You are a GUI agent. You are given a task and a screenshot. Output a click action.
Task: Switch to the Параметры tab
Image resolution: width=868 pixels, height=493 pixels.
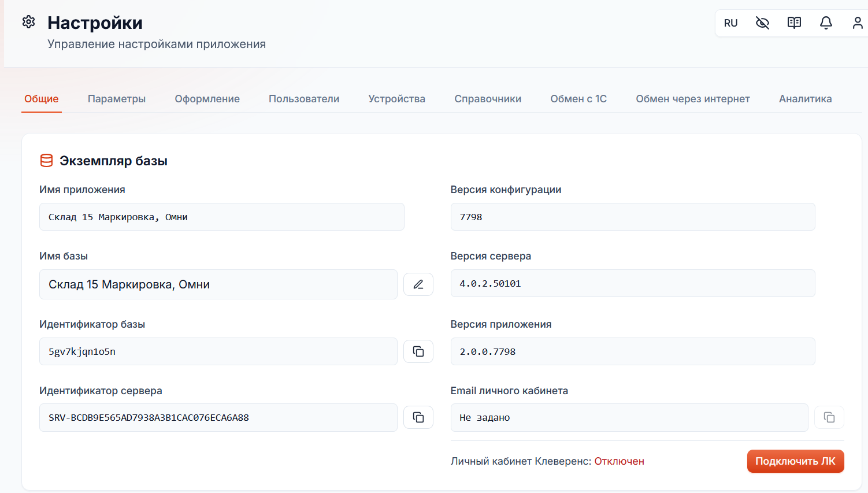click(117, 99)
